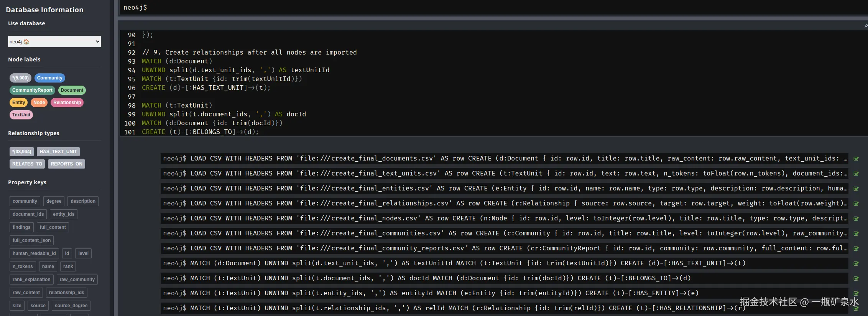
Task: Click success check icon for entities.csv query
Action: [856, 189]
